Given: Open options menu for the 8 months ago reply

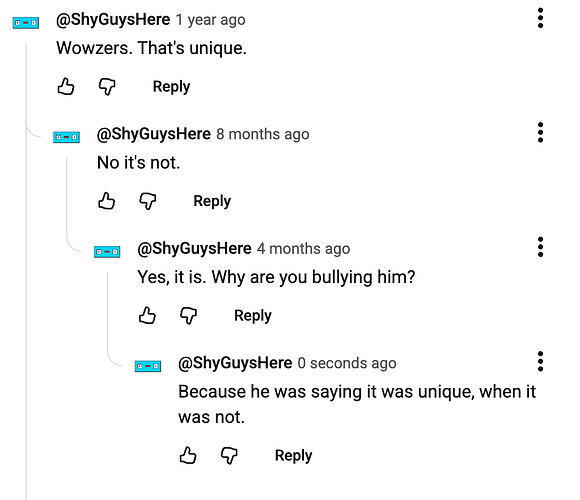Looking at the screenshot, I should (x=540, y=132).
